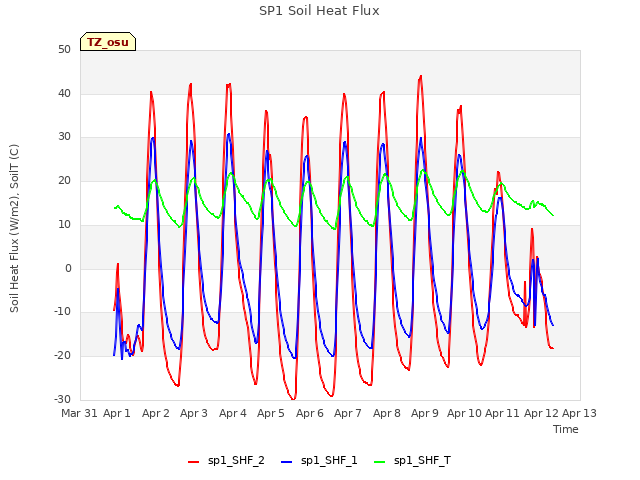The height and width of the screenshot is (480, 640).
Task: Click the chart title SP1 Soil Heat Flux
Action: tap(319, 11)
